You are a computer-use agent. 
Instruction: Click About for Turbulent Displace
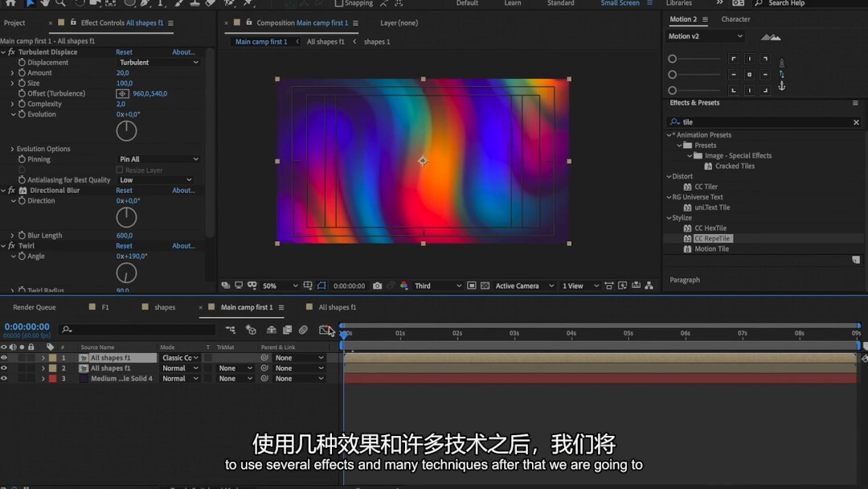[x=183, y=52]
